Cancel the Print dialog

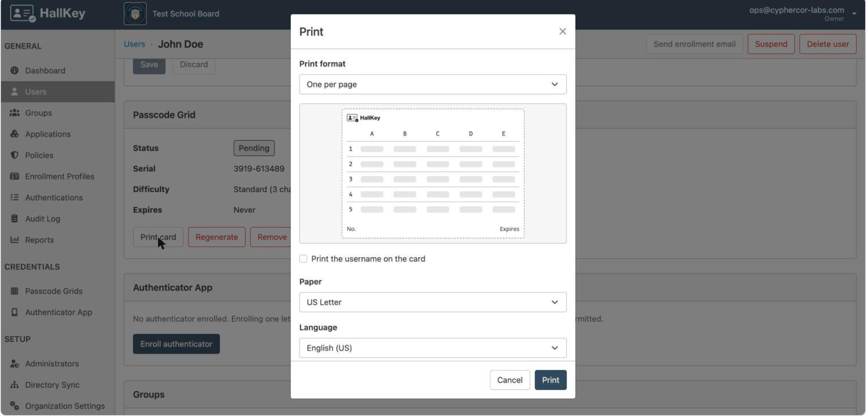510,380
